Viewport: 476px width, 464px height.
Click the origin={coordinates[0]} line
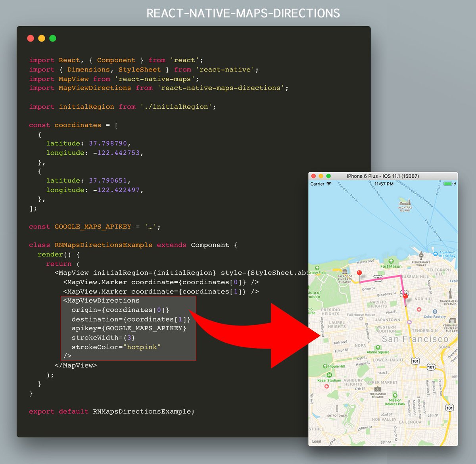pos(120,310)
